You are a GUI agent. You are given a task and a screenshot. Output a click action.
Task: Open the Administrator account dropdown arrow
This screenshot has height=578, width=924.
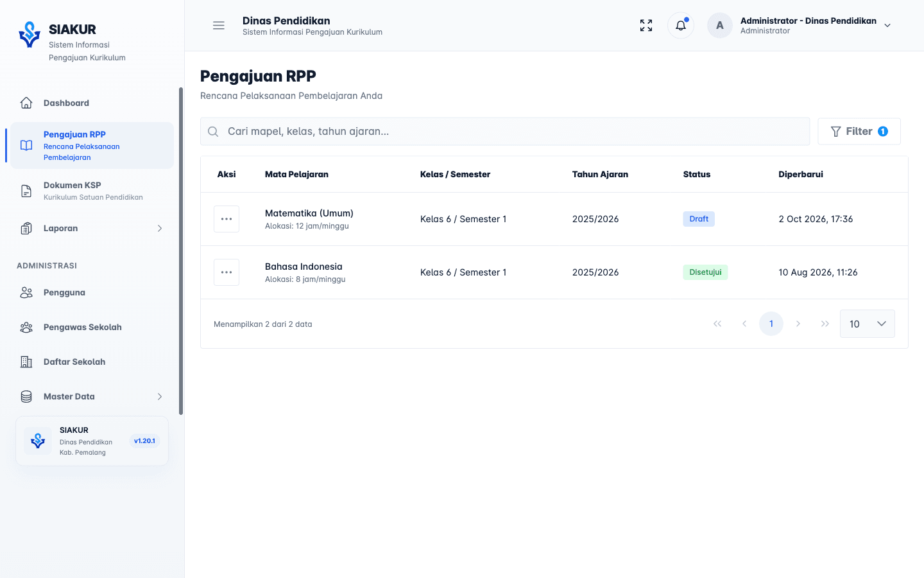887,26
